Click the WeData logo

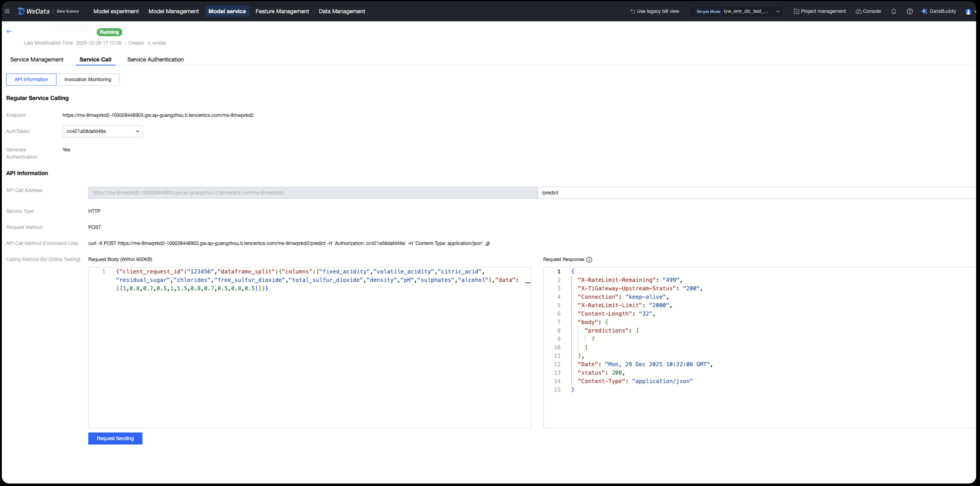click(34, 11)
